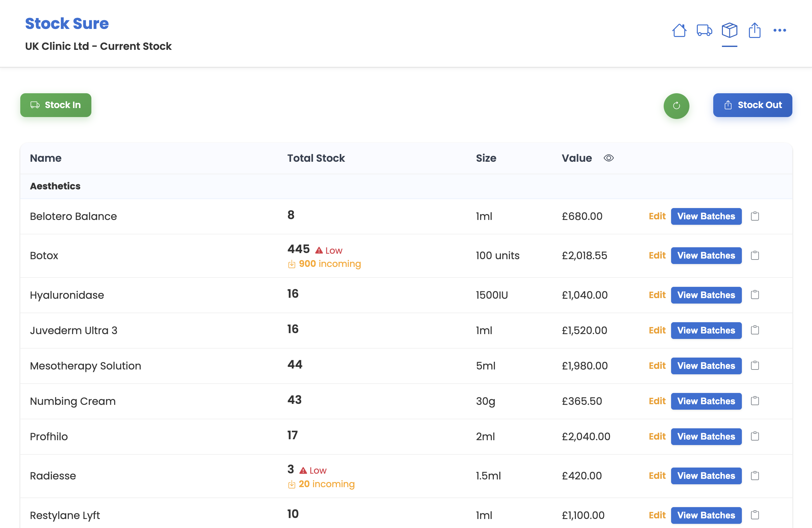Open clipboard icon for Restylane Lyft
The width and height of the screenshot is (812, 528).
click(755, 515)
